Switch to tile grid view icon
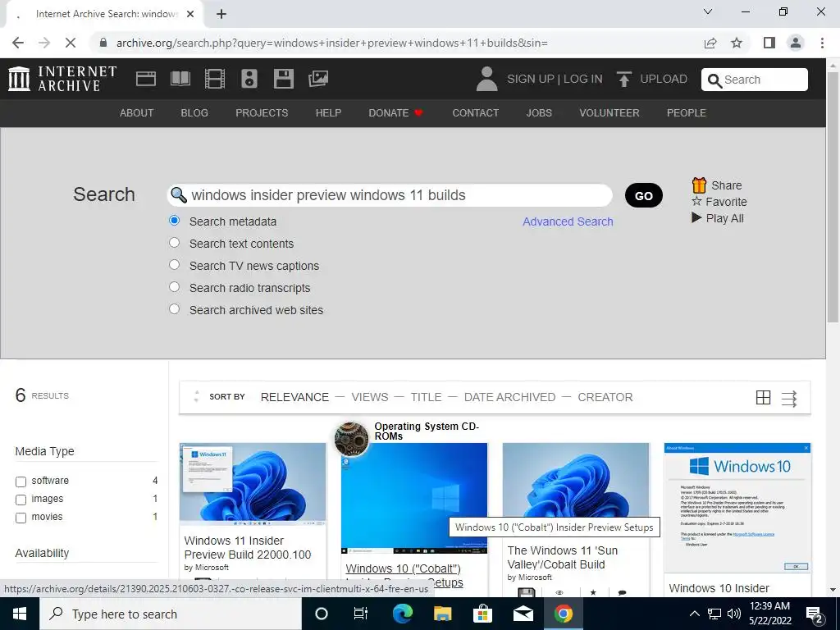Viewport: 840px width, 630px height. (763, 397)
